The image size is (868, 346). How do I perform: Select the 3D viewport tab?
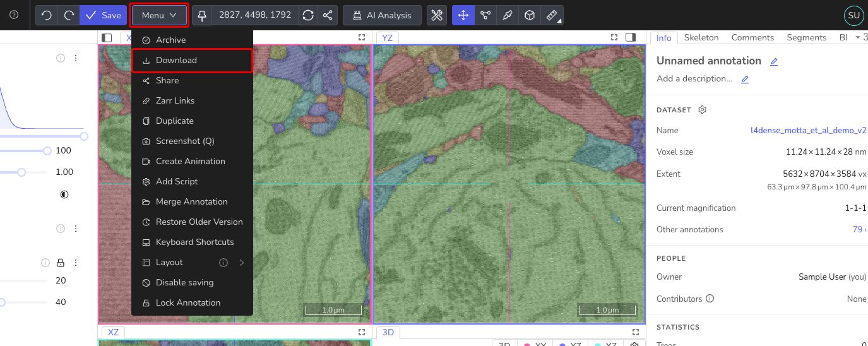[x=388, y=332]
